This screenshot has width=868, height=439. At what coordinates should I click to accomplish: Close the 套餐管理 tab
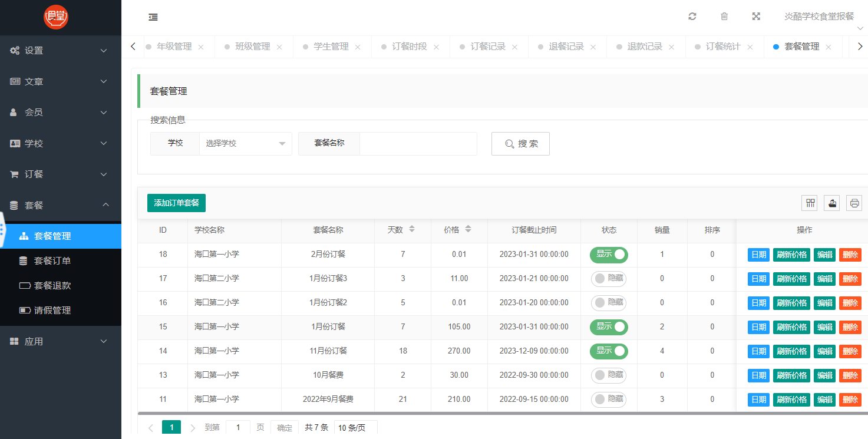[829, 47]
